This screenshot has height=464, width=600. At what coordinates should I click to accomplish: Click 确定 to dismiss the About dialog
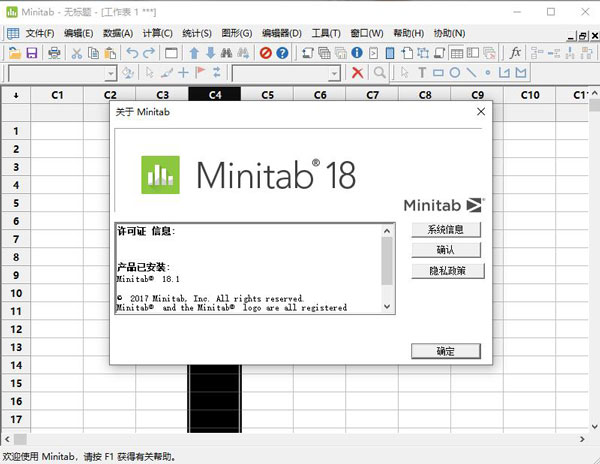click(x=446, y=351)
